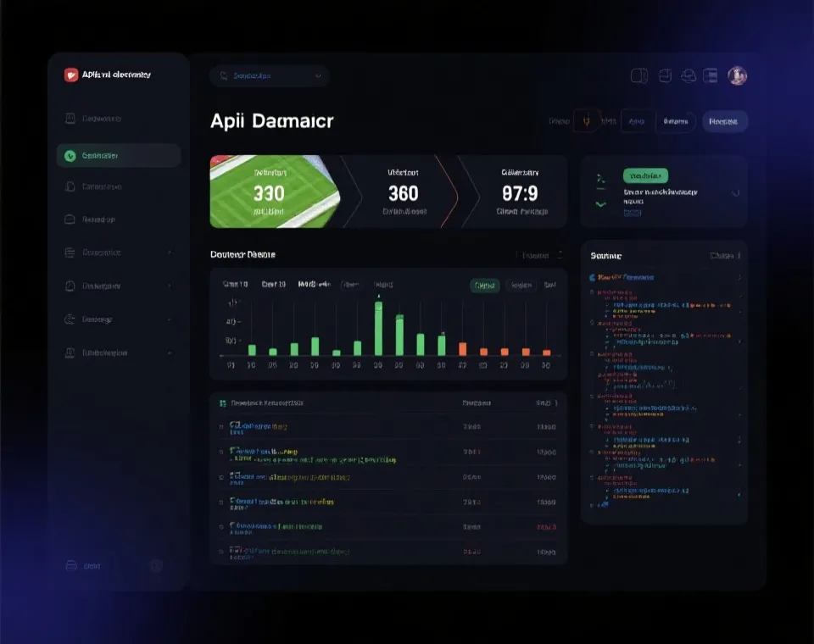Screen dimensions: 814x644
Task: Click the orange-outlined icon button near filters
Action: point(586,121)
